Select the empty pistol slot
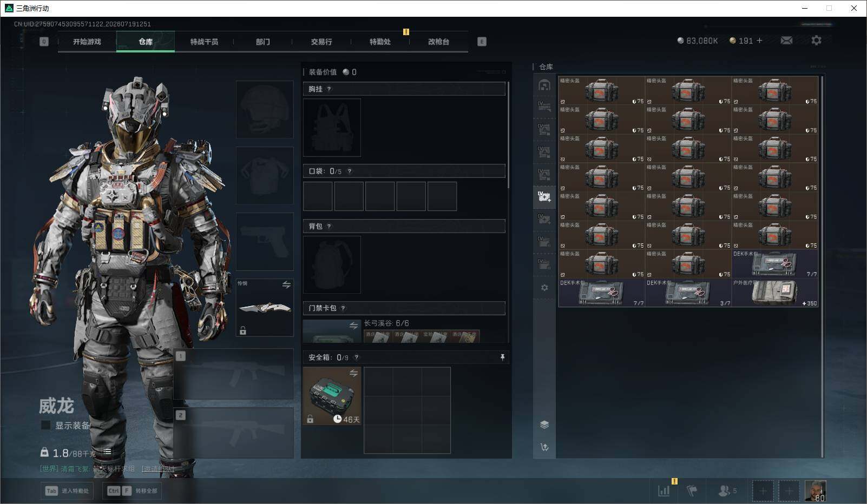The image size is (867, 504). 265,242
